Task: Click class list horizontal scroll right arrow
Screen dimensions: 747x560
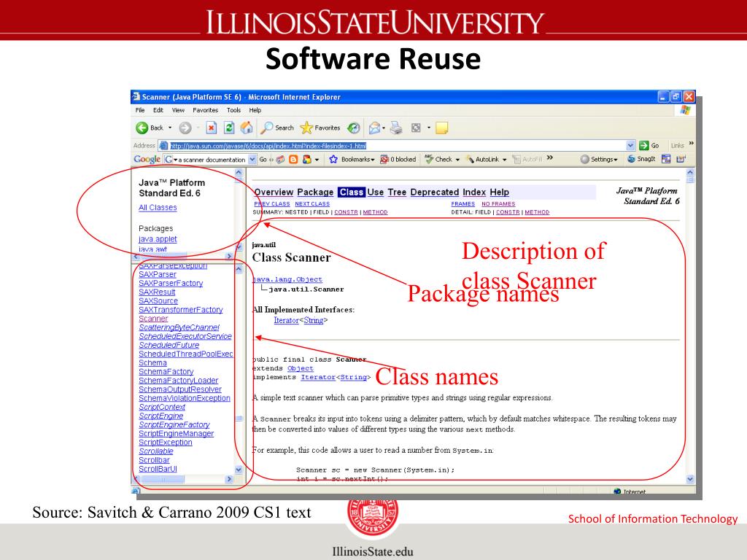Action: [x=229, y=479]
